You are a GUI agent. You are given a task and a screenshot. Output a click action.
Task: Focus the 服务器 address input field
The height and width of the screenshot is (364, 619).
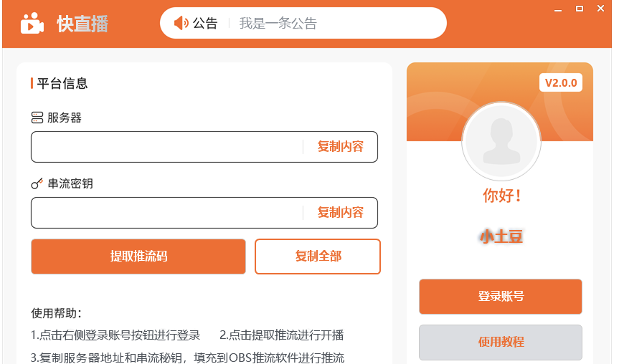pos(166,147)
